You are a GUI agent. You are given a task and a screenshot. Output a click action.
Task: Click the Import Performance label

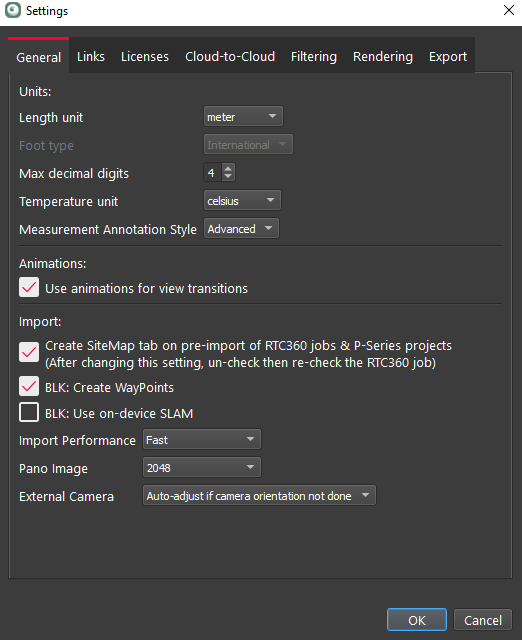[x=77, y=440]
